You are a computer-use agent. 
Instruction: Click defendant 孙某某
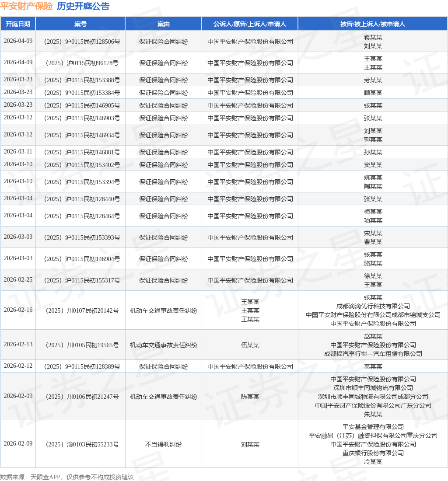pos(373,152)
